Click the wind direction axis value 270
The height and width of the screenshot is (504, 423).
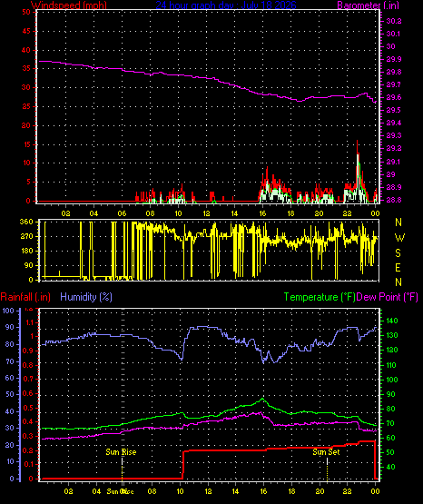(26, 237)
